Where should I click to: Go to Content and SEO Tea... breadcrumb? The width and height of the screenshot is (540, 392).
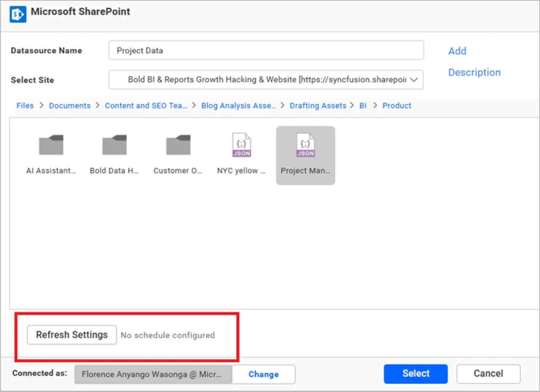tap(146, 105)
